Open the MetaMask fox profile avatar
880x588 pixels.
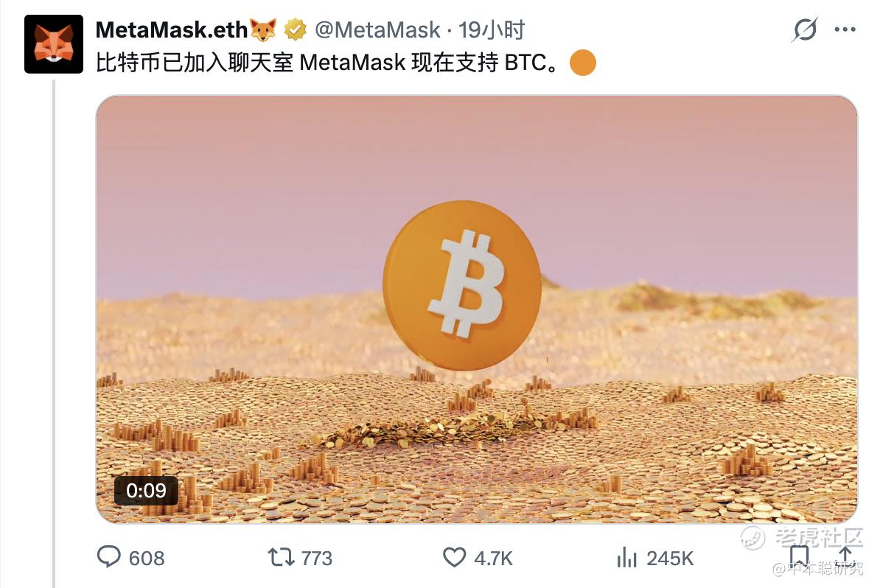coord(54,44)
